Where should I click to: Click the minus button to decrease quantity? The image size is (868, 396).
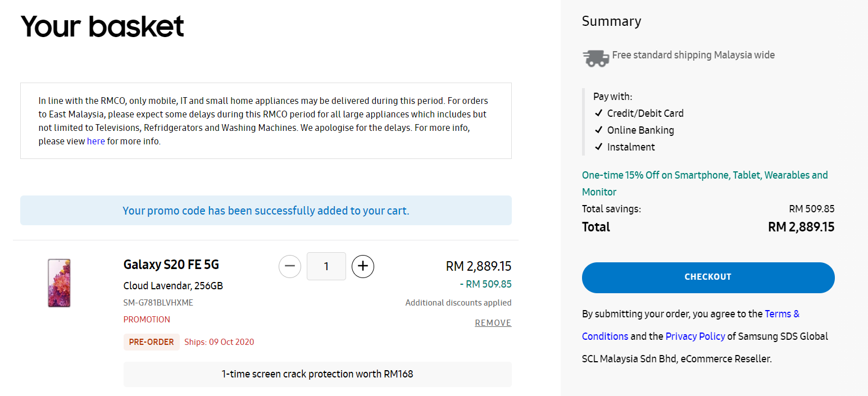(x=290, y=266)
